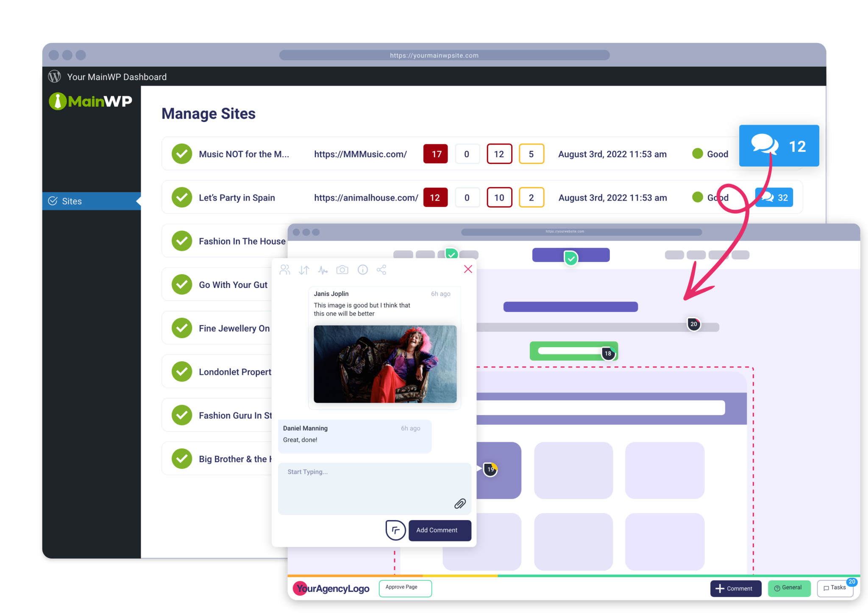Click the sort arrows icon in comment toolbar

pos(304,270)
